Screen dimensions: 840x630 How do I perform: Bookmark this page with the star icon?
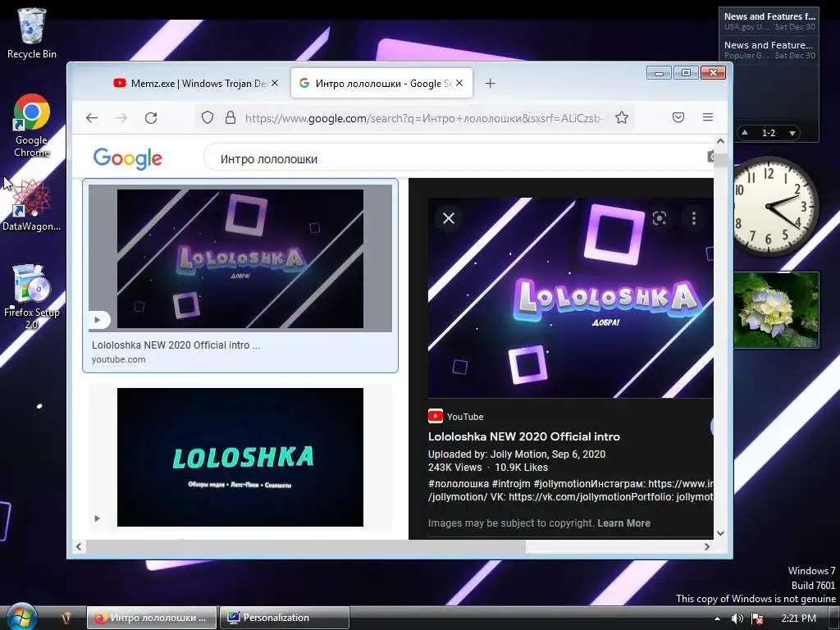coord(622,118)
